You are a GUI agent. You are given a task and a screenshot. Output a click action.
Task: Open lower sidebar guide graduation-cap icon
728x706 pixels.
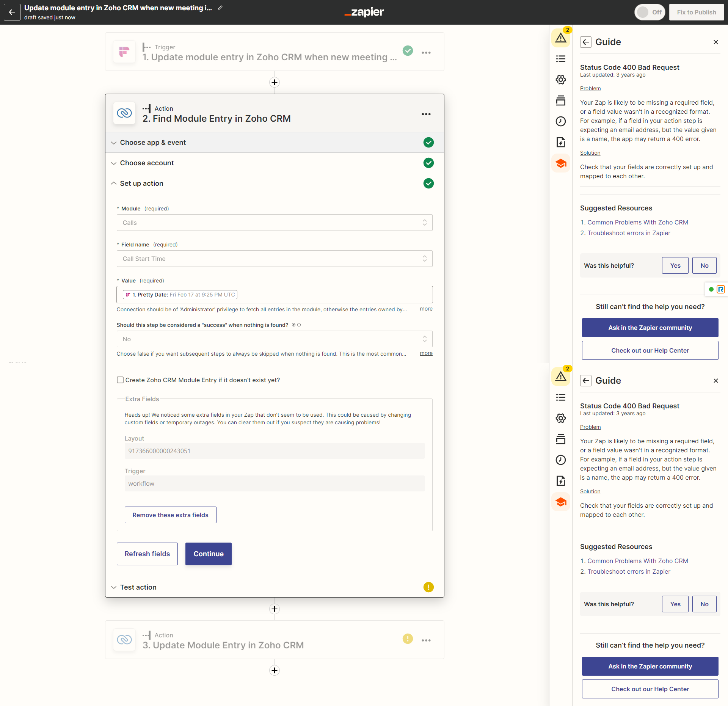click(561, 502)
